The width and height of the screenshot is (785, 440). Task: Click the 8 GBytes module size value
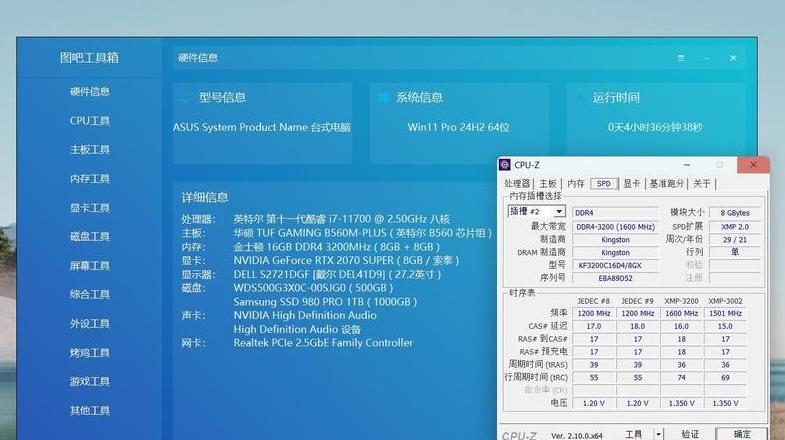pyautogui.click(x=735, y=213)
